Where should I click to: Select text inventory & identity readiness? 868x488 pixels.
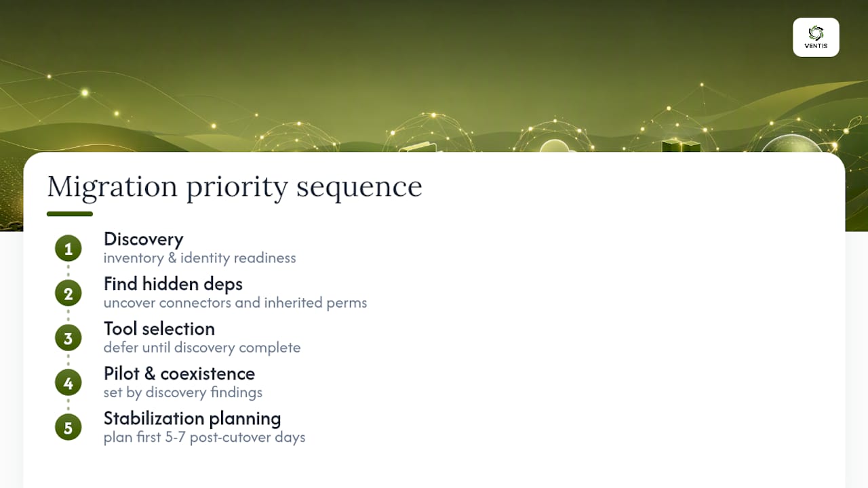(199, 258)
